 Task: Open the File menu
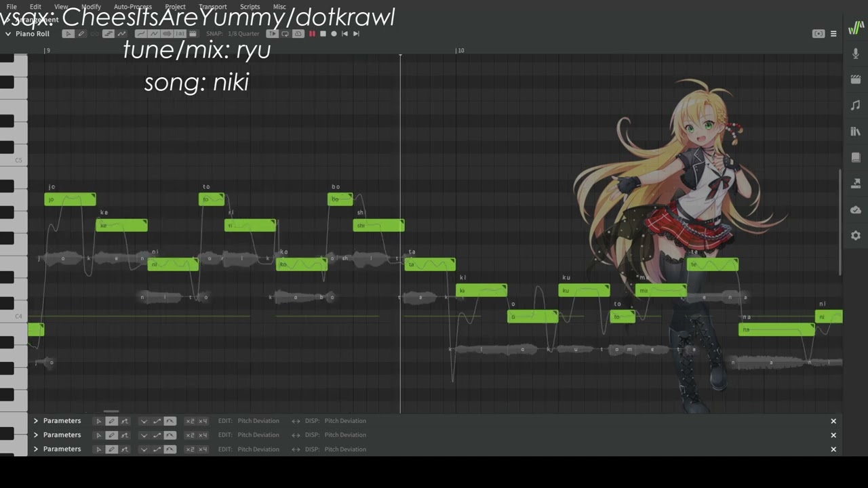tap(12, 7)
